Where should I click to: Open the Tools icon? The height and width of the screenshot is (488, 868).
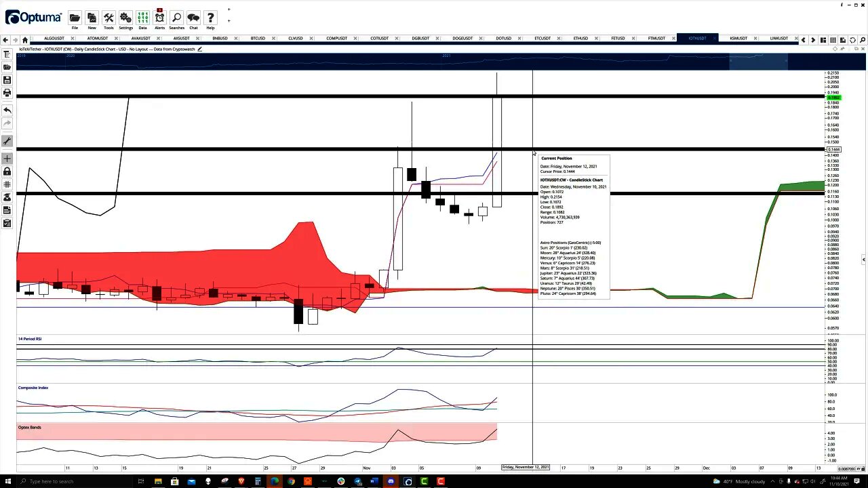108,18
